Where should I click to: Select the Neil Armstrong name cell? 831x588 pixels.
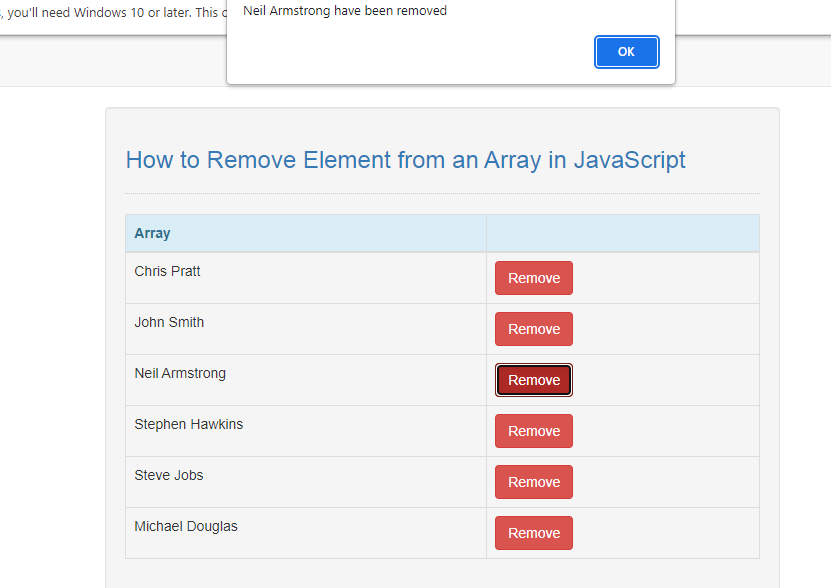pos(306,380)
